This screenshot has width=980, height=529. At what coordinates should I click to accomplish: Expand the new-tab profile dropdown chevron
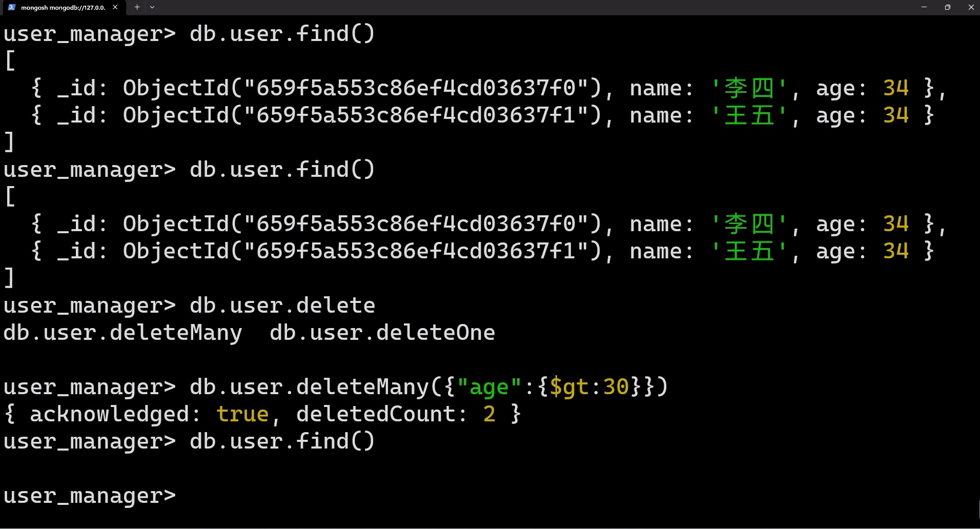pyautogui.click(x=152, y=7)
